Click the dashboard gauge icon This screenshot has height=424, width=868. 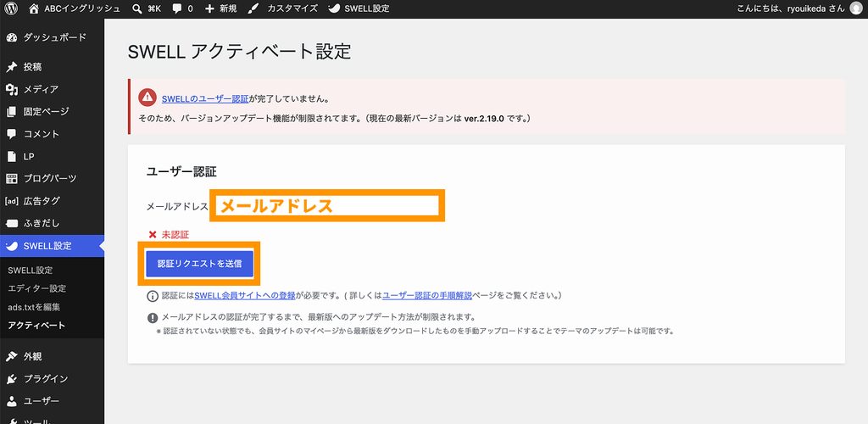(x=12, y=37)
